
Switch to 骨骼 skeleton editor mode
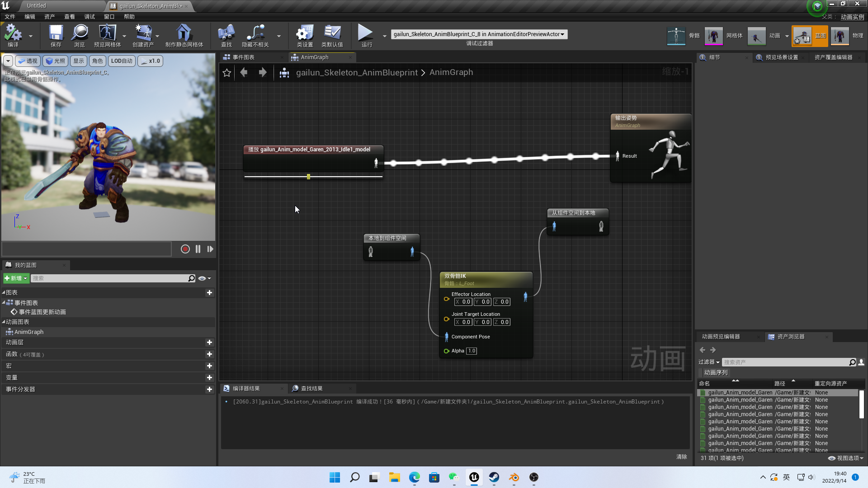[x=684, y=36]
